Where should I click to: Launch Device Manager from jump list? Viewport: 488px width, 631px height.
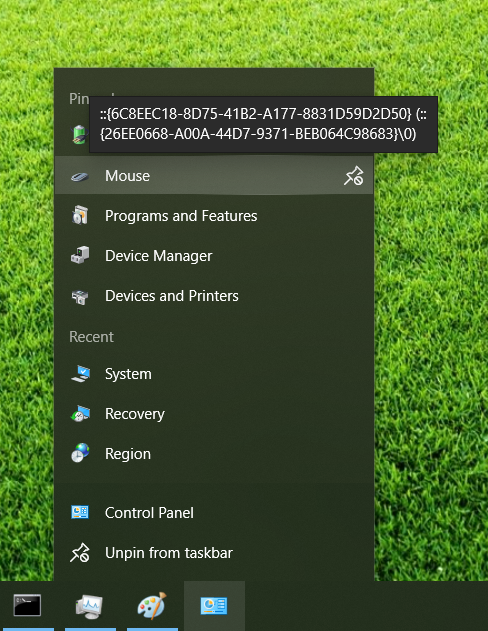click(214, 256)
